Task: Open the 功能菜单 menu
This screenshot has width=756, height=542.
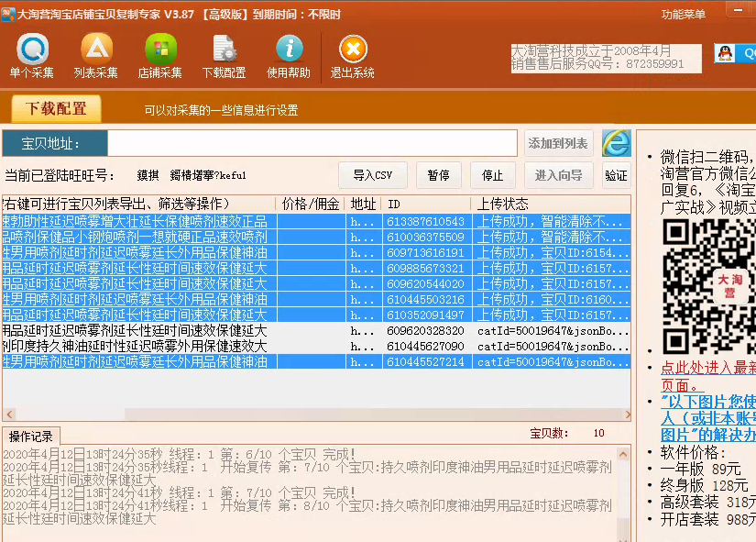Action: click(x=684, y=15)
